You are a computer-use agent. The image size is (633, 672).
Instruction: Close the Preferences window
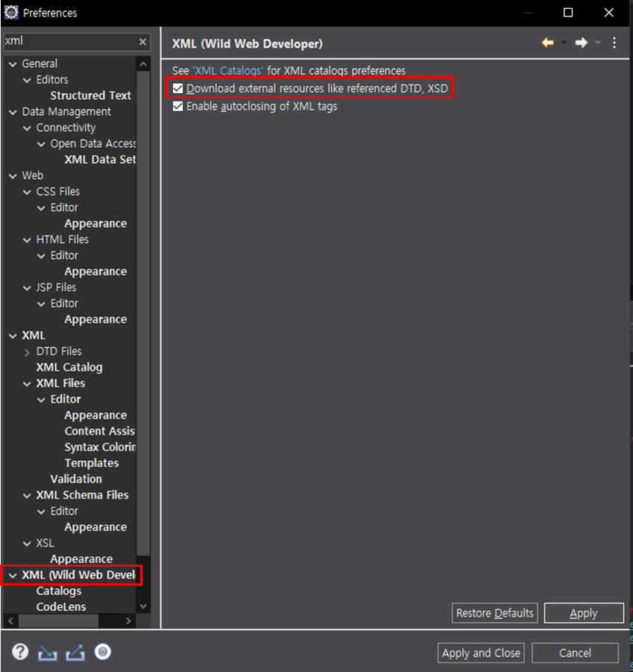pos(608,13)
